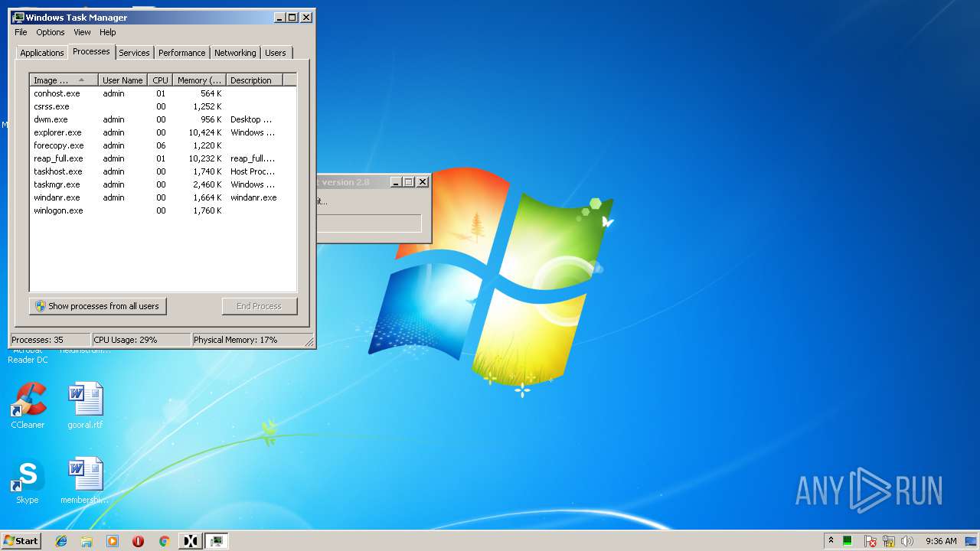This screenshot has width=980, height=551.
Task: Click the Show desktop button
Action: click(971, 541)
